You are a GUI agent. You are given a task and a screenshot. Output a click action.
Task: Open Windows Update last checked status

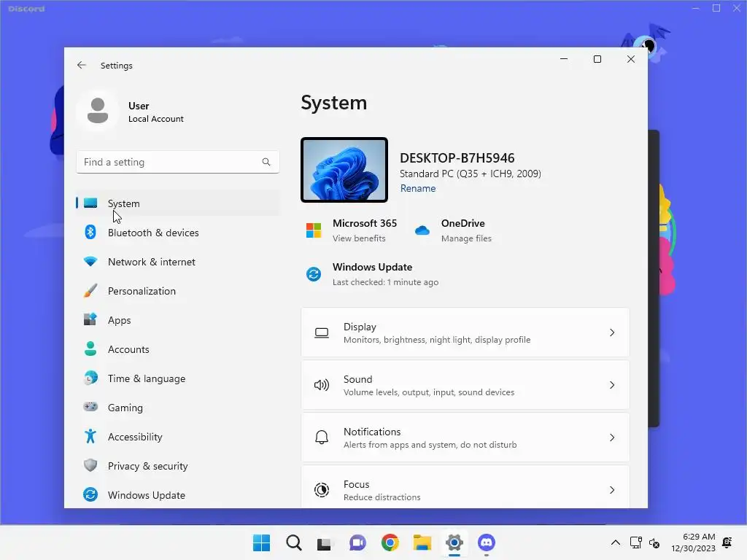385,282
